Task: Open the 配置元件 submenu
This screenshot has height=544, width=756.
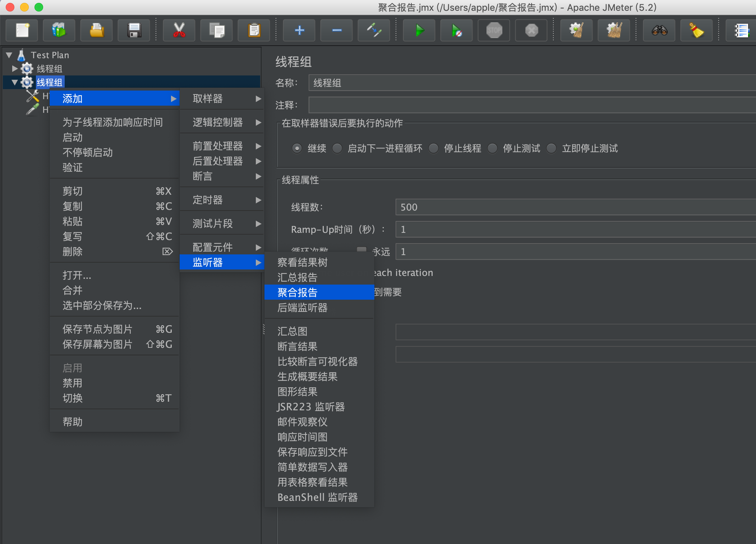Action: [x=222, y=247]
